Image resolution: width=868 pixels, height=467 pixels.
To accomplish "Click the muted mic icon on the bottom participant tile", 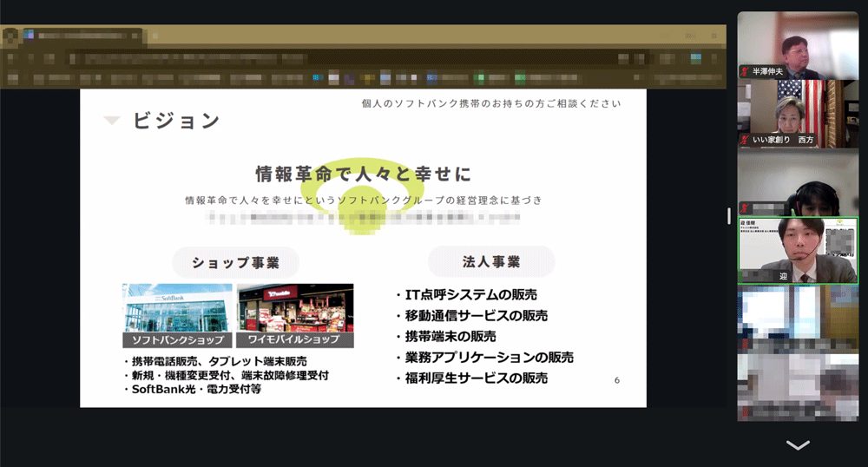I will (744, 413).
